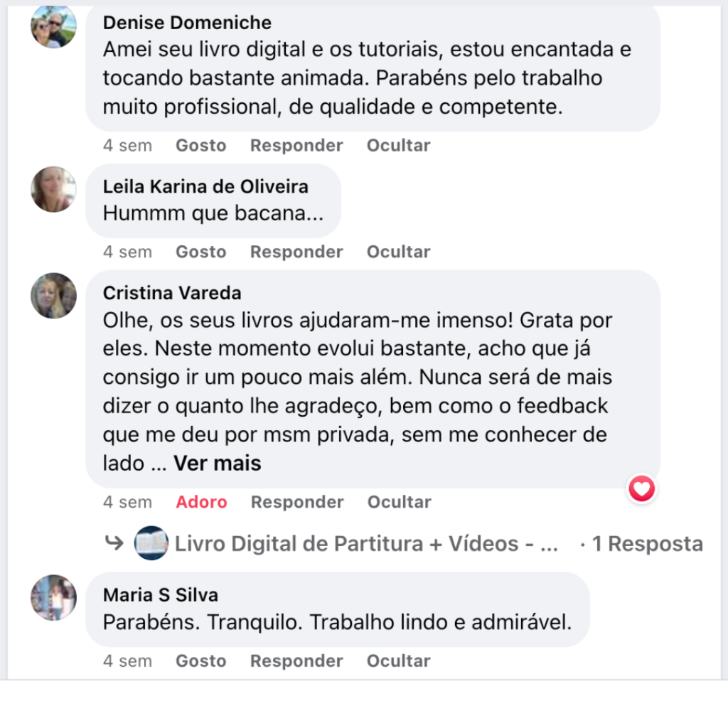Click the Livro Digital page avatar icon
728x728 pixels.
pyautogui.click(x=151, y=544)
